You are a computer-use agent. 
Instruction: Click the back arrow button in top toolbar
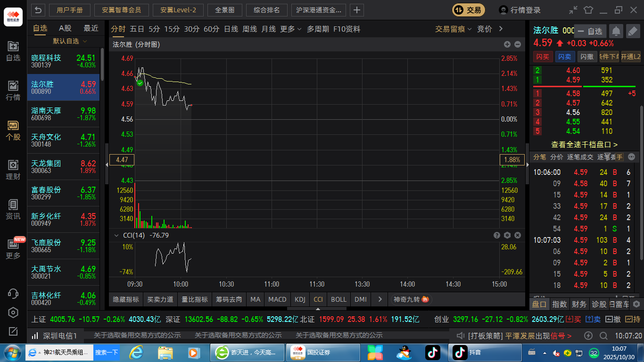click(x=38, y=10)
